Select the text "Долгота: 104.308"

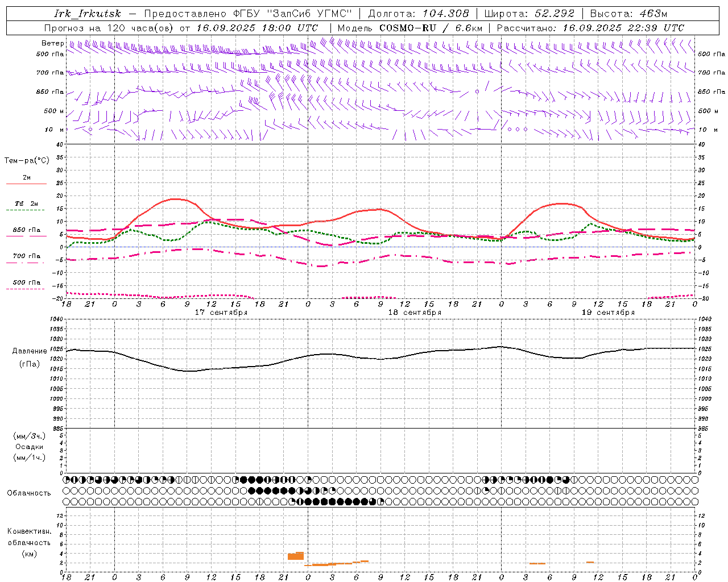pos(419,14)
